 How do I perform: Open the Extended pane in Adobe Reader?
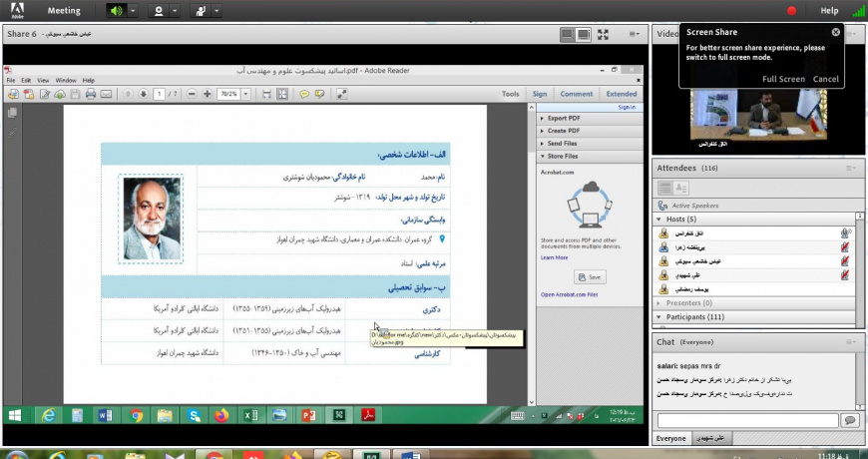coord(622,94)
